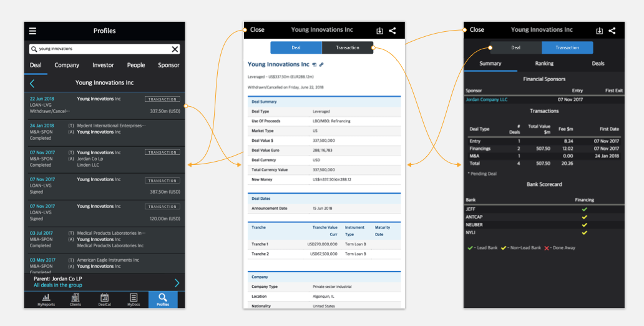Go back using the left chevron arrow
This screenshot has height=326, width=644.
click(x=32, y=83)
